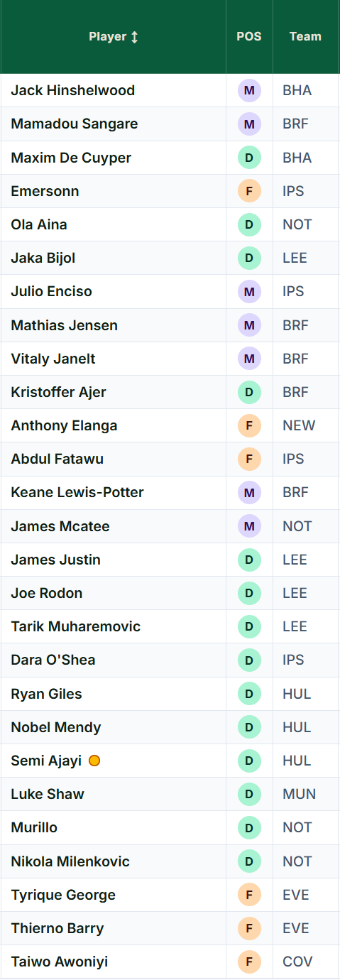Select Keane Lewis-Potter player name
The image size is (340, 980).
point(77,492)
